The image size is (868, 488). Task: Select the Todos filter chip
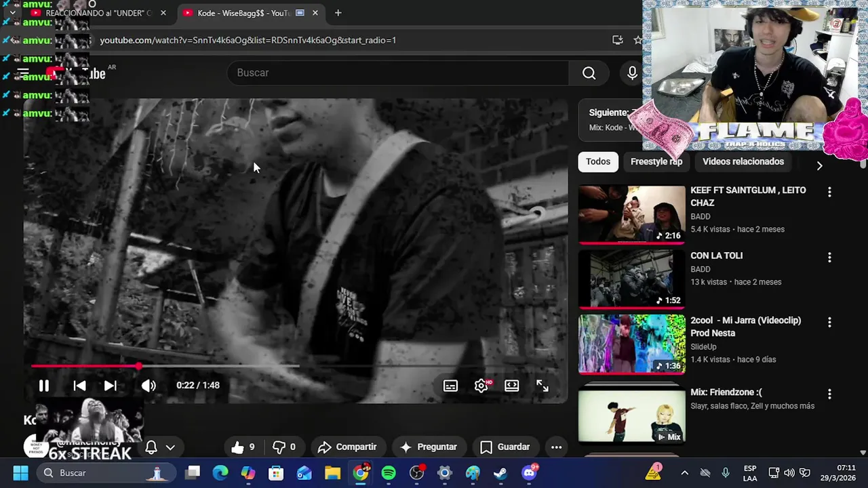tap(598, 161)
